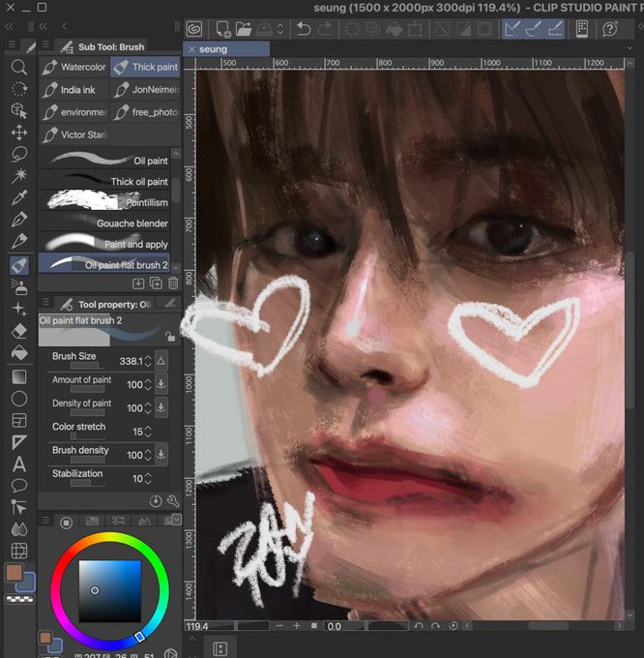The height and width of the screenshot is (658, 644).
Task: Expand the color palette tab list
Action: pos(177,519)
